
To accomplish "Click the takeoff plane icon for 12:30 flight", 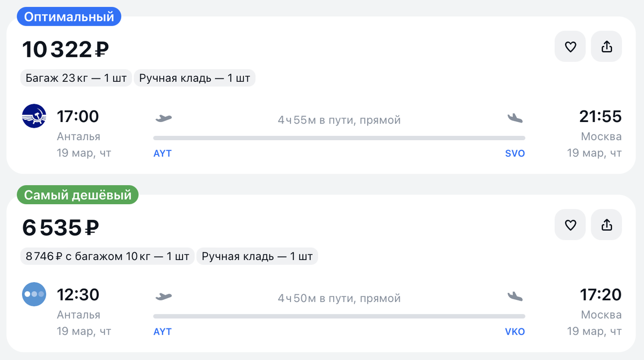I will click(x=163, y=296).
